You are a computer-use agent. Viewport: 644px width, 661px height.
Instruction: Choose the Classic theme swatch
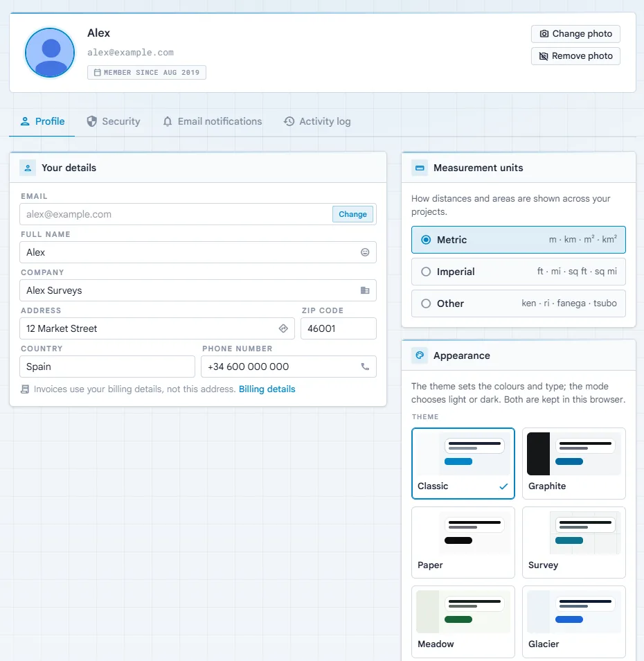click(x=463, y=464)
